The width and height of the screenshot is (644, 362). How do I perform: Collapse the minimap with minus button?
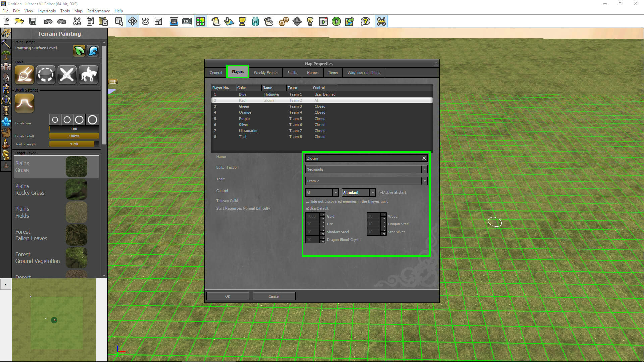[6, 284]
